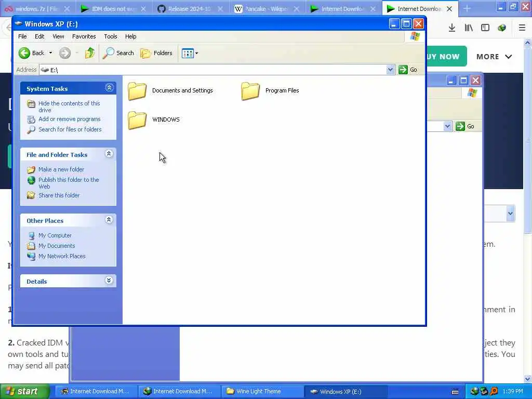This screenshot has height=399, width=532.
Task: Collapse the File and Folder Tasks panel
Action: pyautogui.click(x=109, y=154)
